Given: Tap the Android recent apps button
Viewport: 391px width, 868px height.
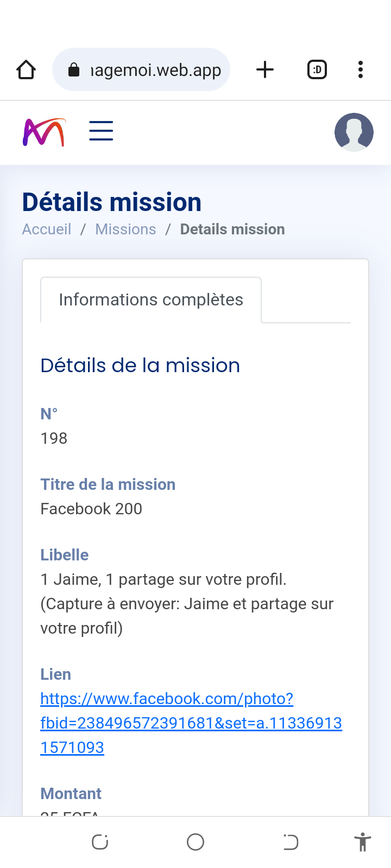Looking at the screenshot, I should pos(100,842).
